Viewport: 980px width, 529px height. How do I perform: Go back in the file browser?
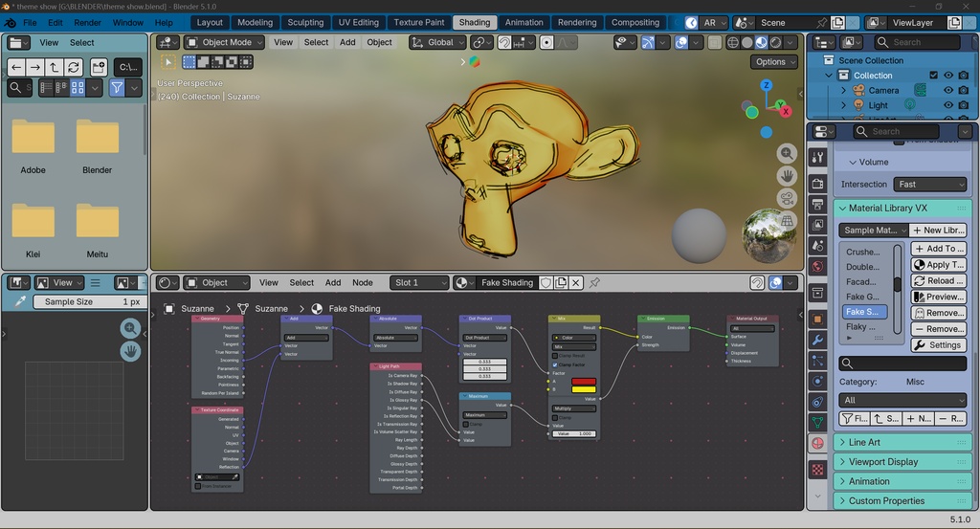coord(17,68)
